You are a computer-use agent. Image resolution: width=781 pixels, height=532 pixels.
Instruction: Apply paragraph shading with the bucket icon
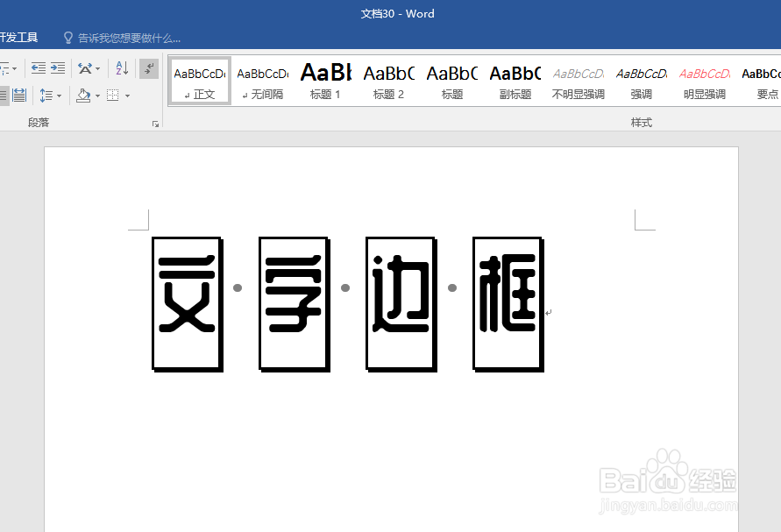tap(82, 95)
